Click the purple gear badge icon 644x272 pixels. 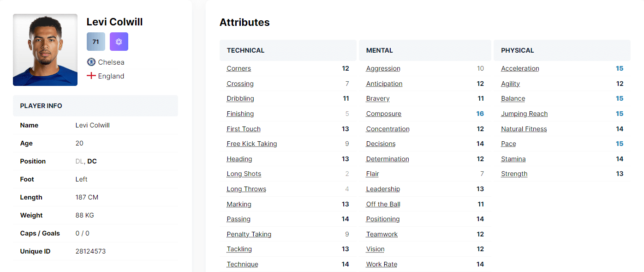click(119, 42)
